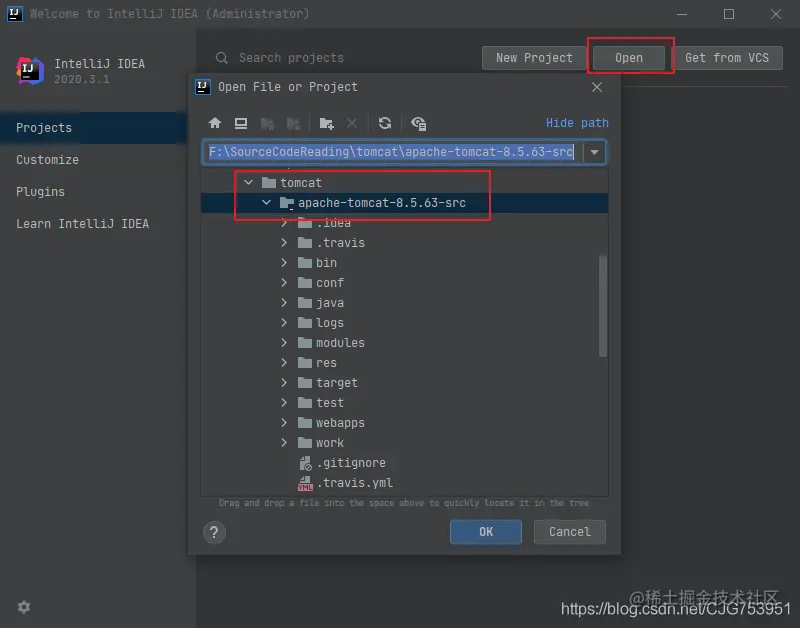Screen dimensions: 800x628
Task: Select the .travis.yml file name
Action: [x=355, y=483]
